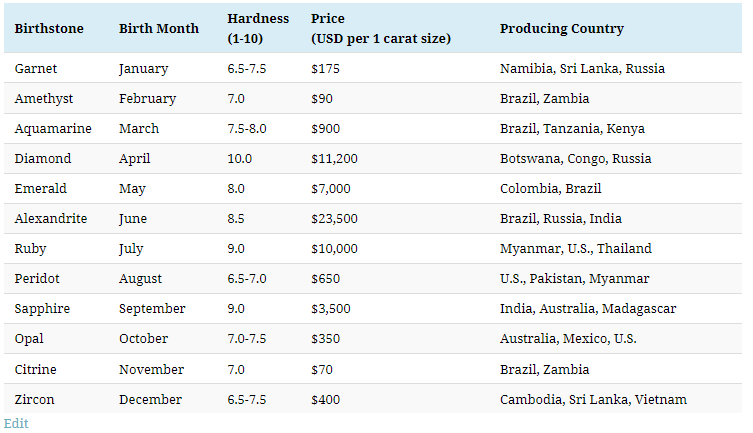Screen dimensions: 753x433
Task: Click the August birth month cell
Action: tap(140, 279)
